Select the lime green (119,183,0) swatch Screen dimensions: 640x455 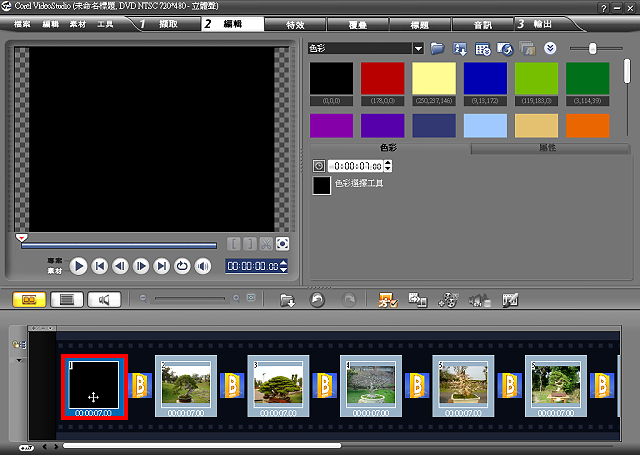(x=536, y=78)
